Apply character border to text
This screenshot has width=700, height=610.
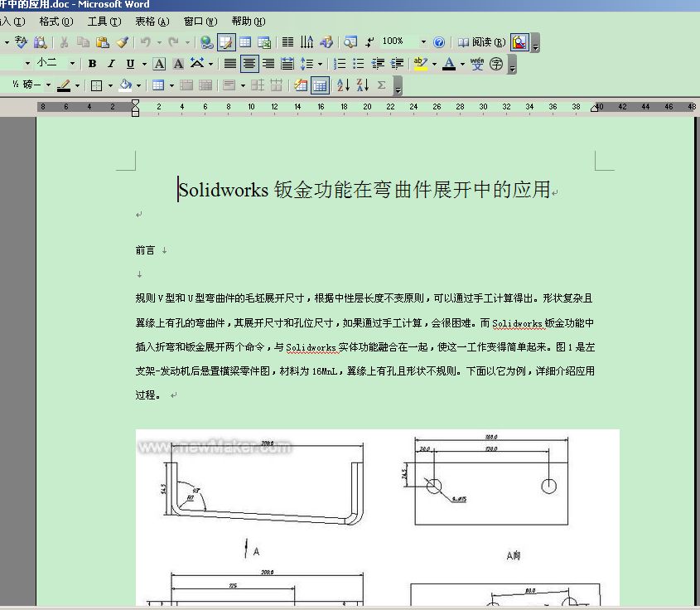[x=159, y=64]
